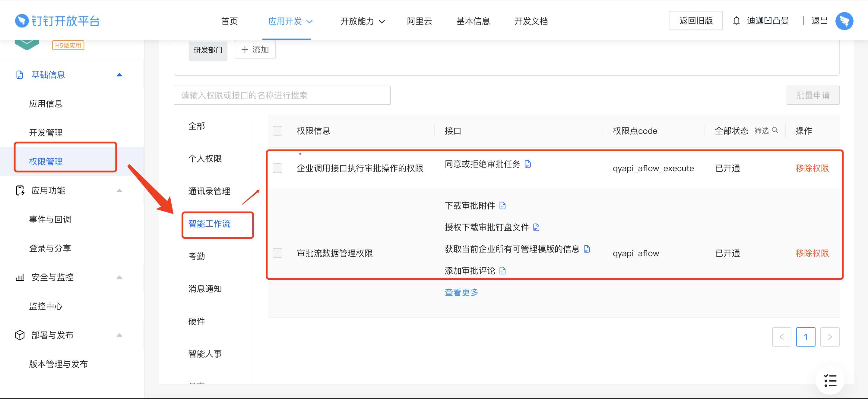Open doc icon beside 授权下载审批钉盘文件
This screenshot has height=399, width=868.
click(x=536, y=227)
